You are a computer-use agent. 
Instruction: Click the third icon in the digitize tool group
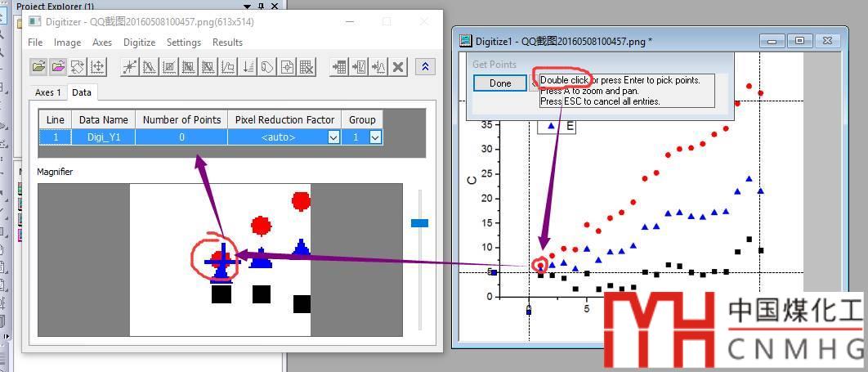pyautogui.click(x=169, y=67)
